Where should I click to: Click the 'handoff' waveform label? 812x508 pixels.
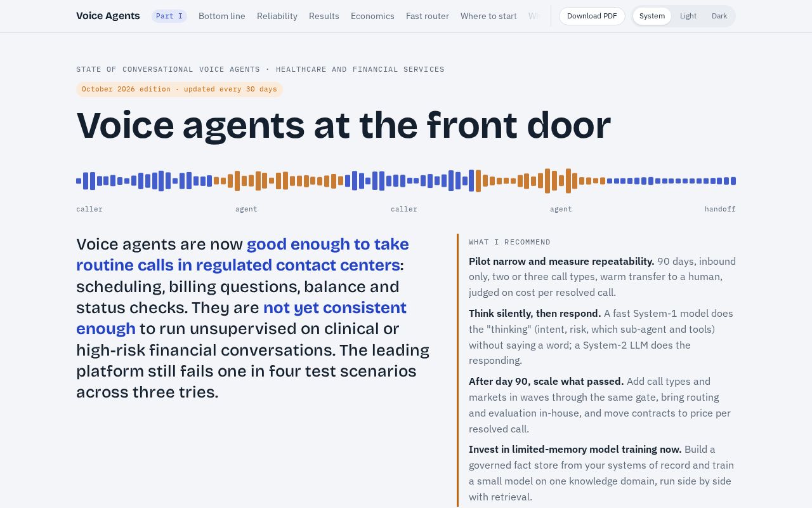[x=720, y=209]
